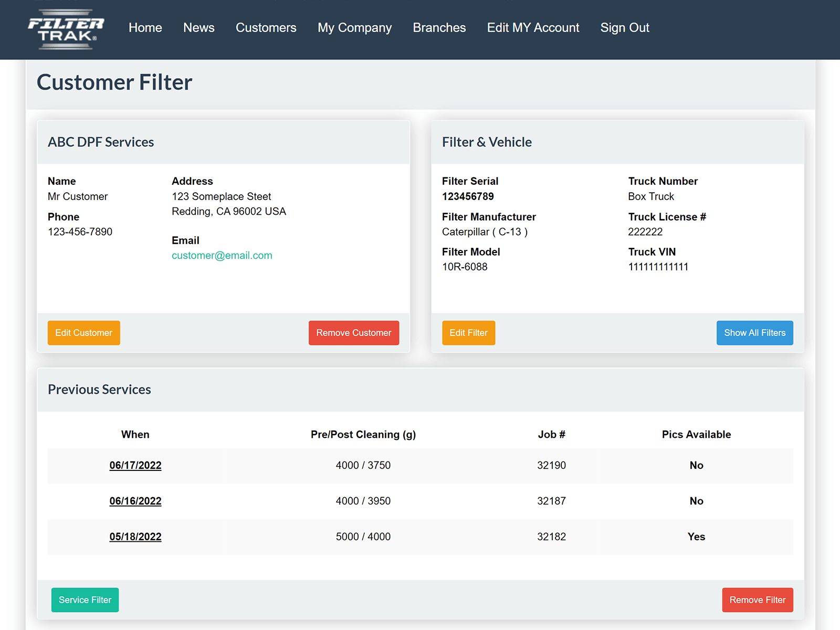This screenshot has height=630, width=840.
Task: Click the 123 Someplace Steet address line
Action: 222,196
